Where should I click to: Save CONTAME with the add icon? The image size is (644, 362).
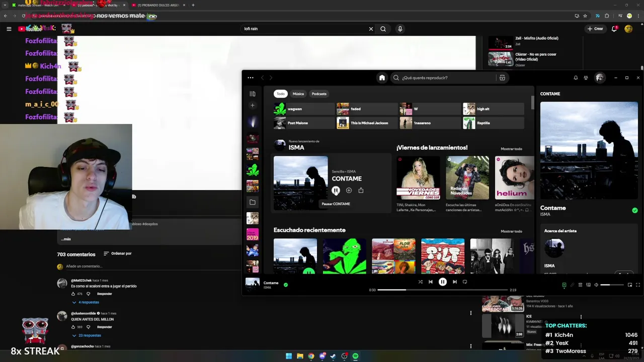349,190
